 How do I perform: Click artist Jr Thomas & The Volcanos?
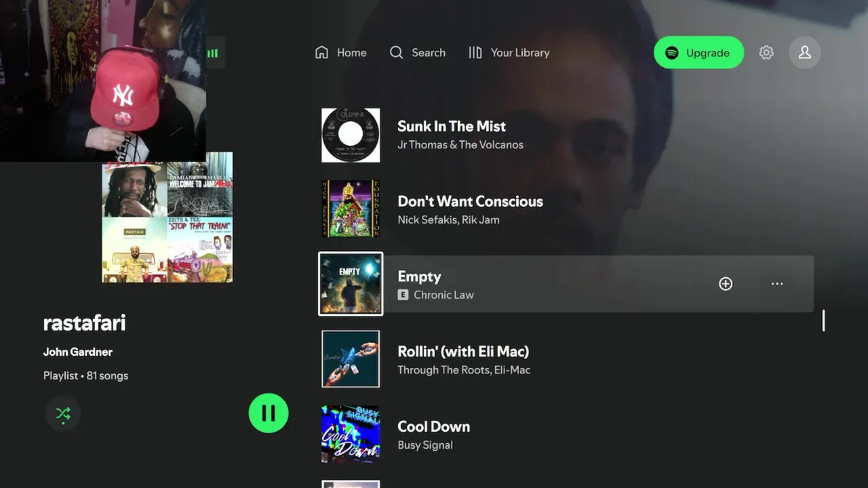[460, 144]
